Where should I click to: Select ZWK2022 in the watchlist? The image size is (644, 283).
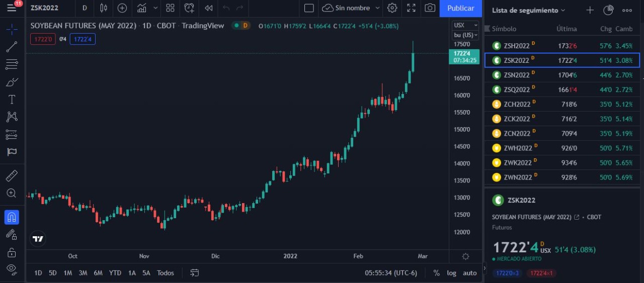click(x=562, y=162)
